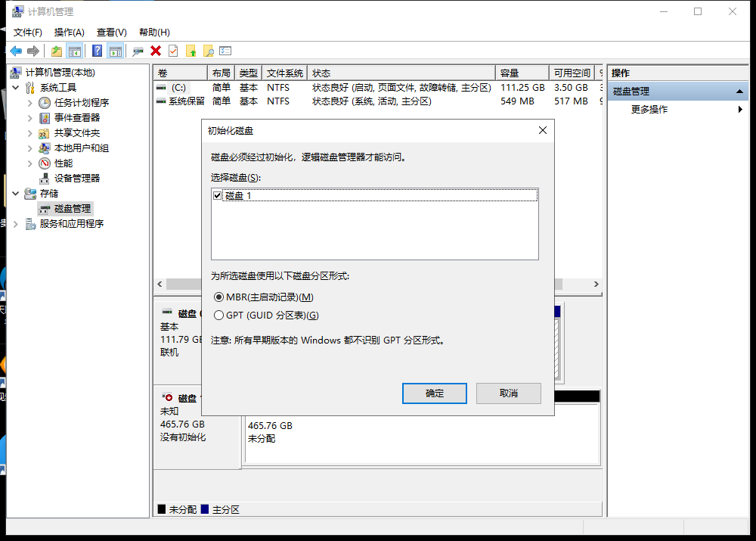Click the black 未分配 legend swatch
The width and height of the screenshot is (756, 541).
[x=162, y=509]
